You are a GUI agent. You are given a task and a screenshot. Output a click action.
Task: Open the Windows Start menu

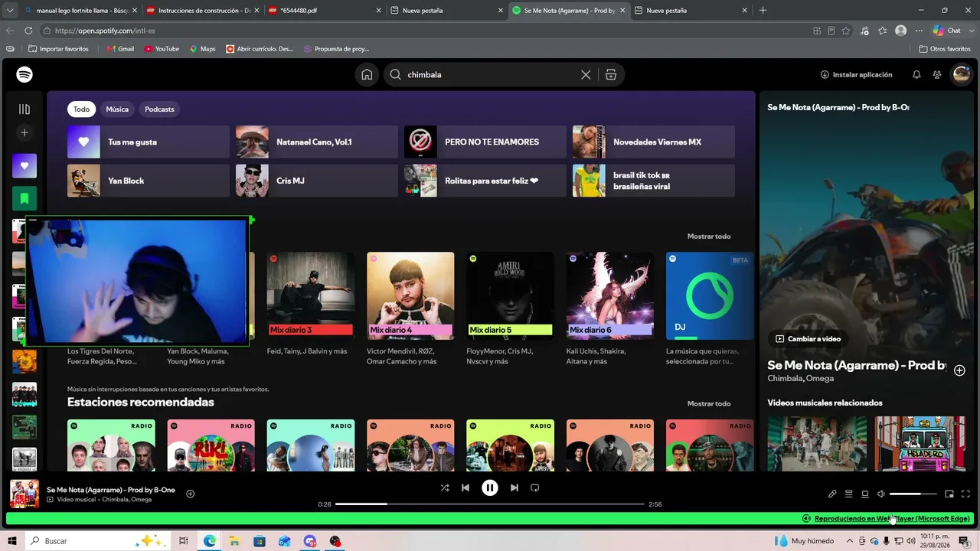(11, 541)
